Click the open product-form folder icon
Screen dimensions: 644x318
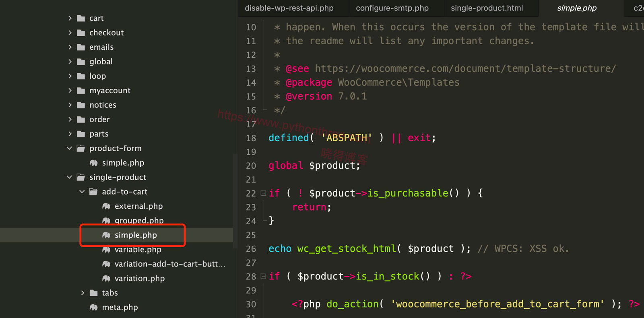click(81, 148)
